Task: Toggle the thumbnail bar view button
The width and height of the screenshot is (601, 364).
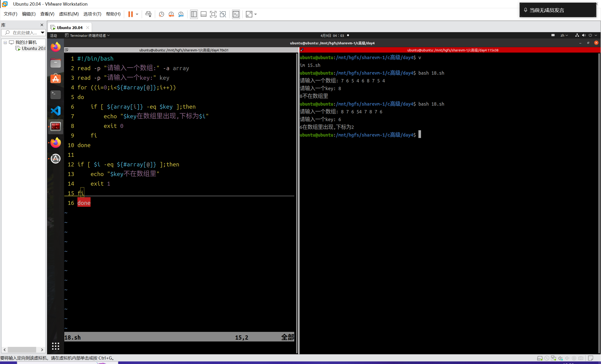Action: [x=203, y=14]
